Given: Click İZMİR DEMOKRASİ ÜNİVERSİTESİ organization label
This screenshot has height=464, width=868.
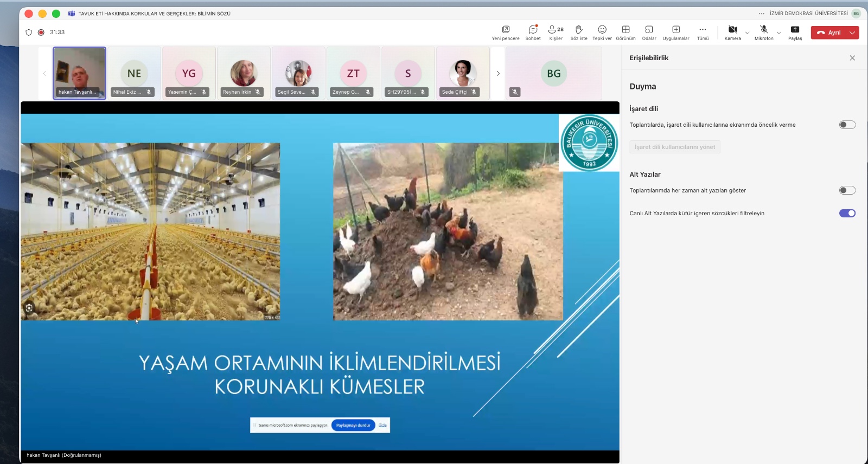Looking at the screenshot, I should point(808,14).
